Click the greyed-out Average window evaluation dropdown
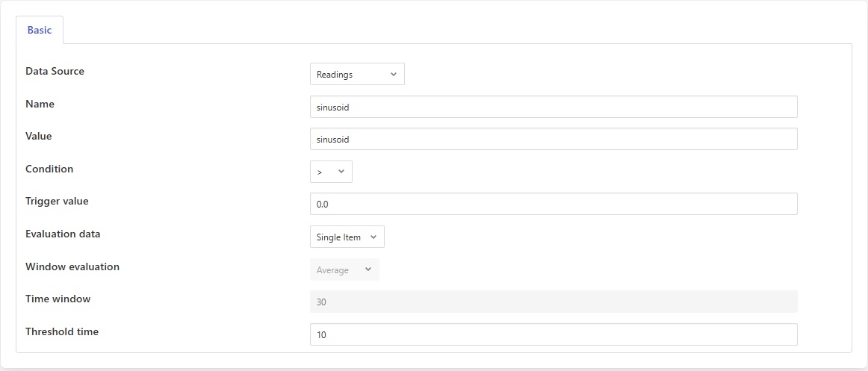Viewport: 868px width, 371px height. pyautogui.click(x=344, y=269)
